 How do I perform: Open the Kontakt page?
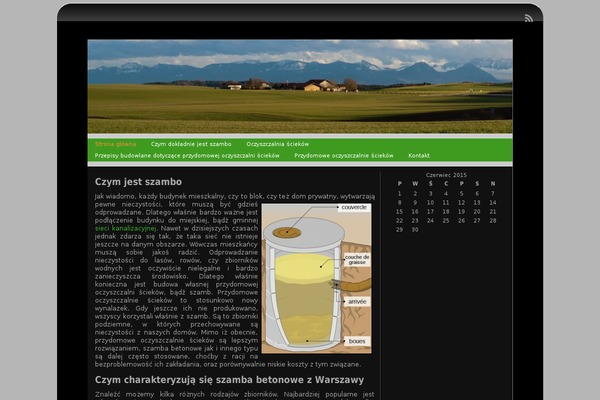point(419,156)
